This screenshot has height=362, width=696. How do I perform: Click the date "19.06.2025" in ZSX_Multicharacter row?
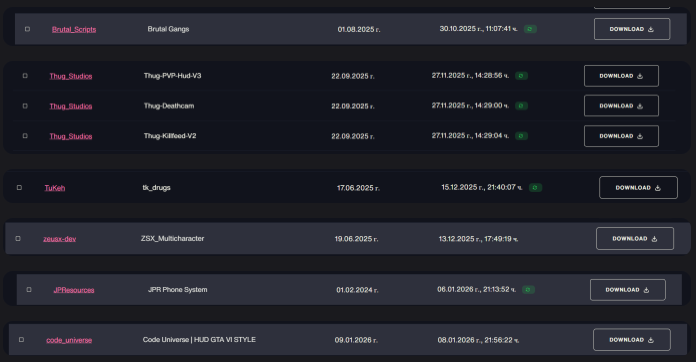(356, 239)
